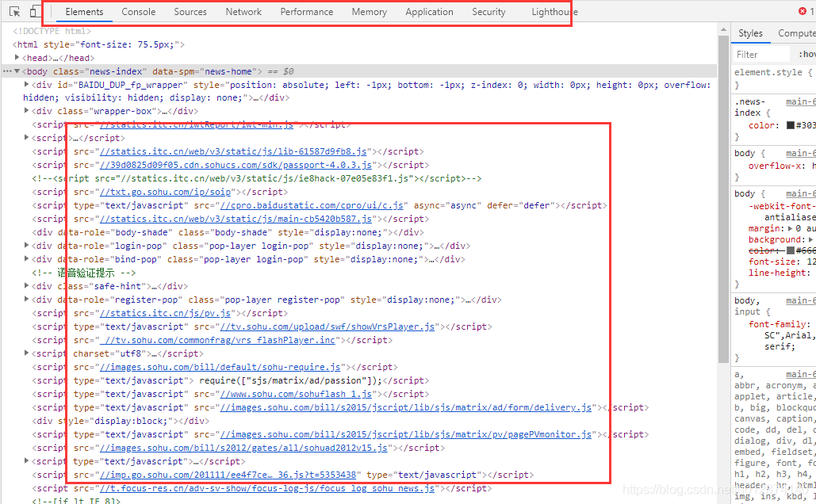Open the vrs_flashPlayer.inc link
Image resolution: width=816 pixels, height=504 pixels.
[x=217, y=340]
